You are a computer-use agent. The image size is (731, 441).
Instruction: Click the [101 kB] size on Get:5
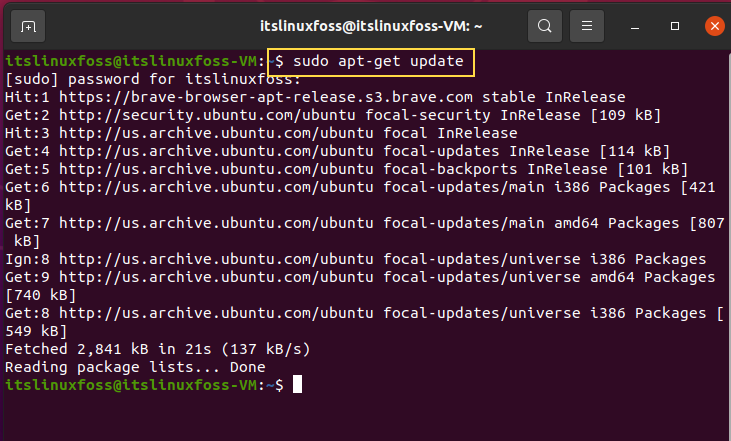(x=653, y=169)
